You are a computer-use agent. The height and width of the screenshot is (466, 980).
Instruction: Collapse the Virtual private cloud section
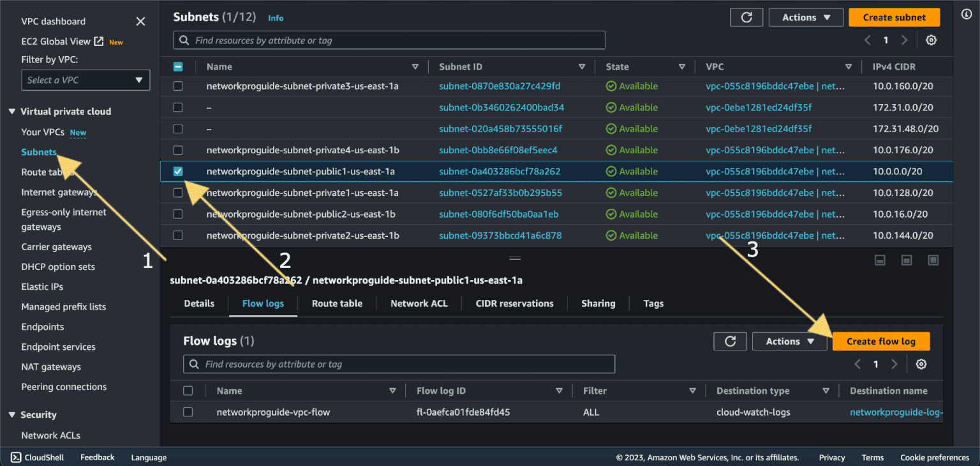pos(12,112)
